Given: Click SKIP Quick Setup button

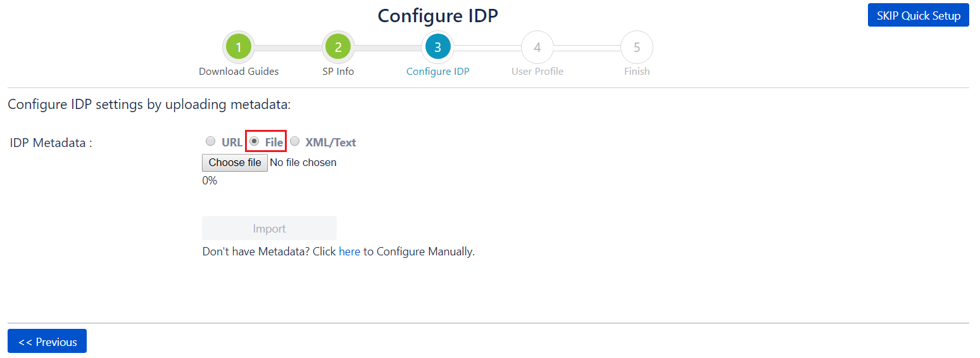Looking at the screenshot, I should [x=918, y=15].
